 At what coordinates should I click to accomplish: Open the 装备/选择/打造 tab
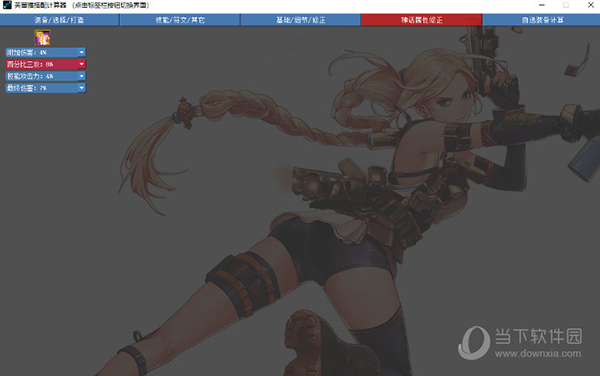pos(59,20)
